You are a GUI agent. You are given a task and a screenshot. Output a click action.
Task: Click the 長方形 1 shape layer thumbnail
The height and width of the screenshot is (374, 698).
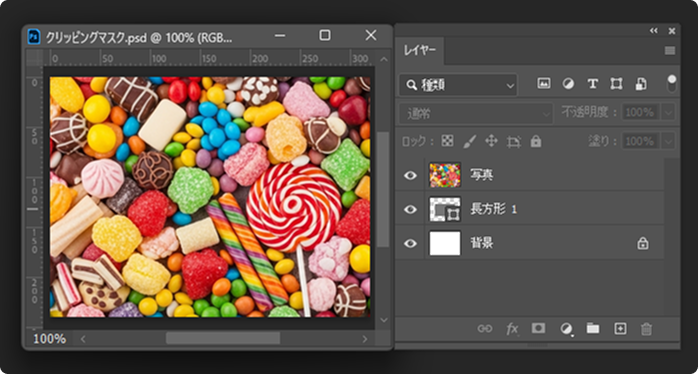445,209
